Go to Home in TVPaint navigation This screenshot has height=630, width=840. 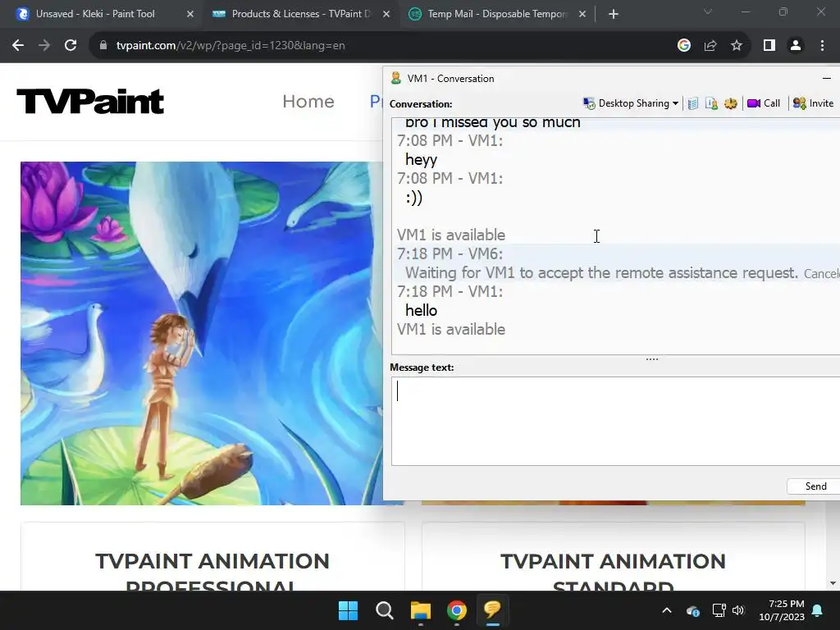point(308,101)
